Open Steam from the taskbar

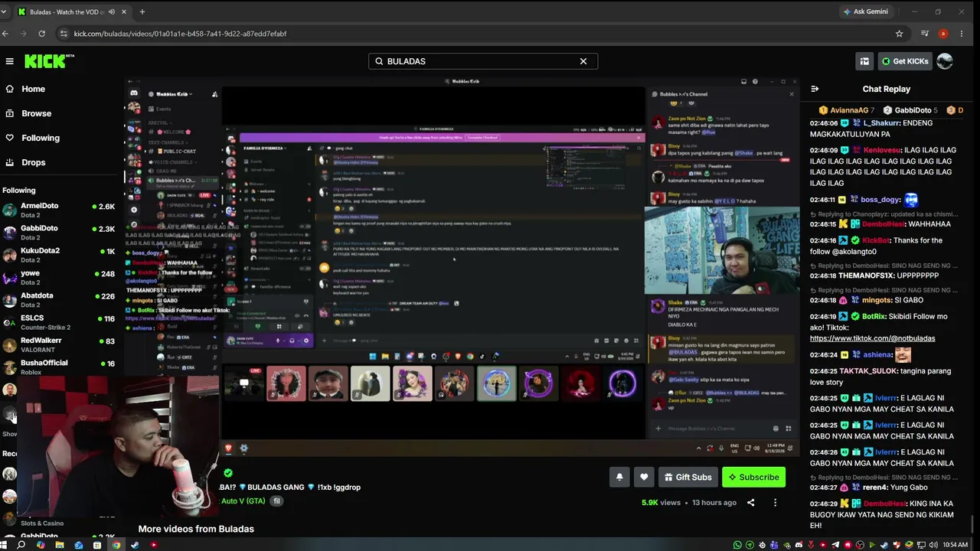(135, 545)
